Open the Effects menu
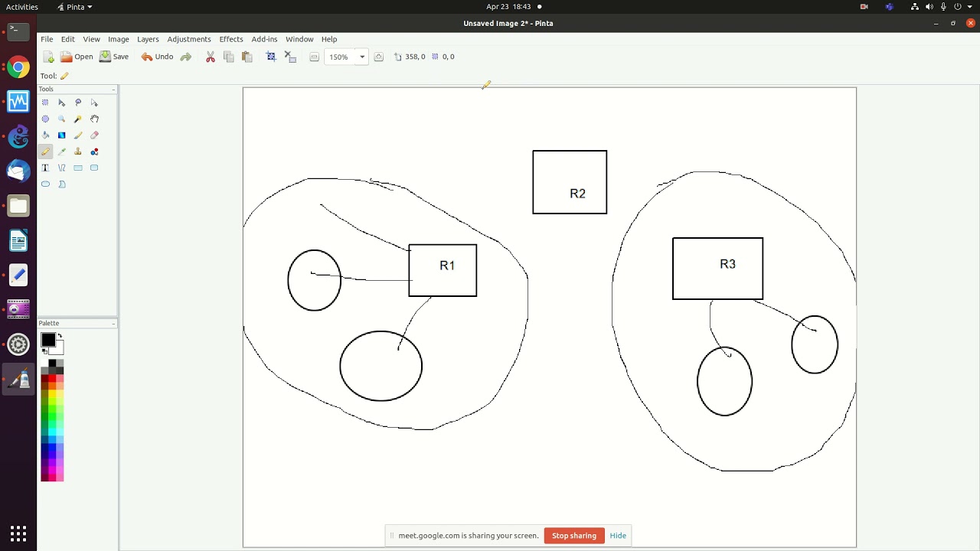The height and width of the screenshot is (551, 980). click(x=231, y=39)
